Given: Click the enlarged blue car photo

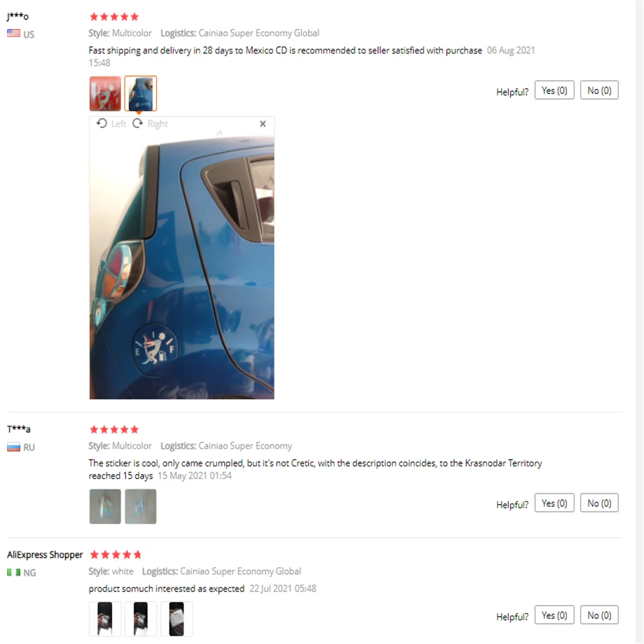Looking at the screenshot, I should (182, 266).
